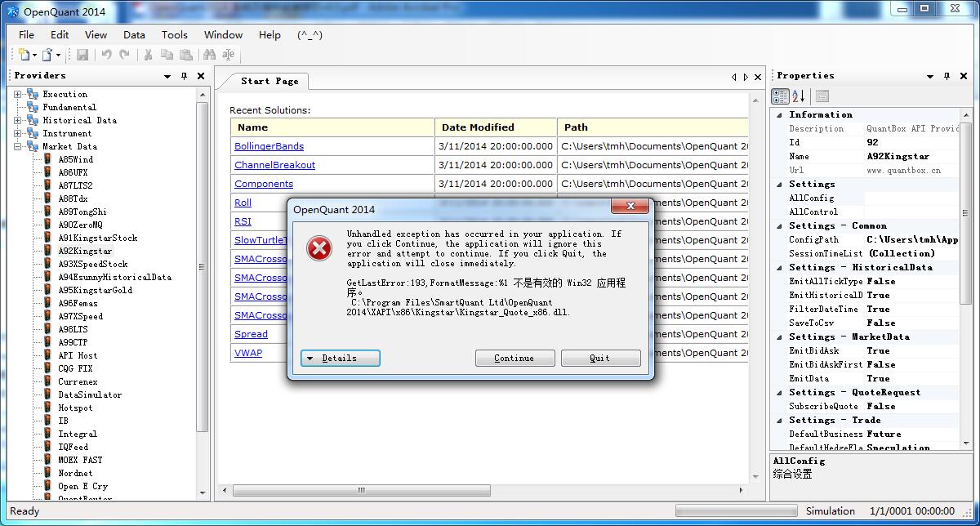Viewport: 980px width, 526px height.
Task: Open the BollingerBands solution link
Action: point(269,146)
